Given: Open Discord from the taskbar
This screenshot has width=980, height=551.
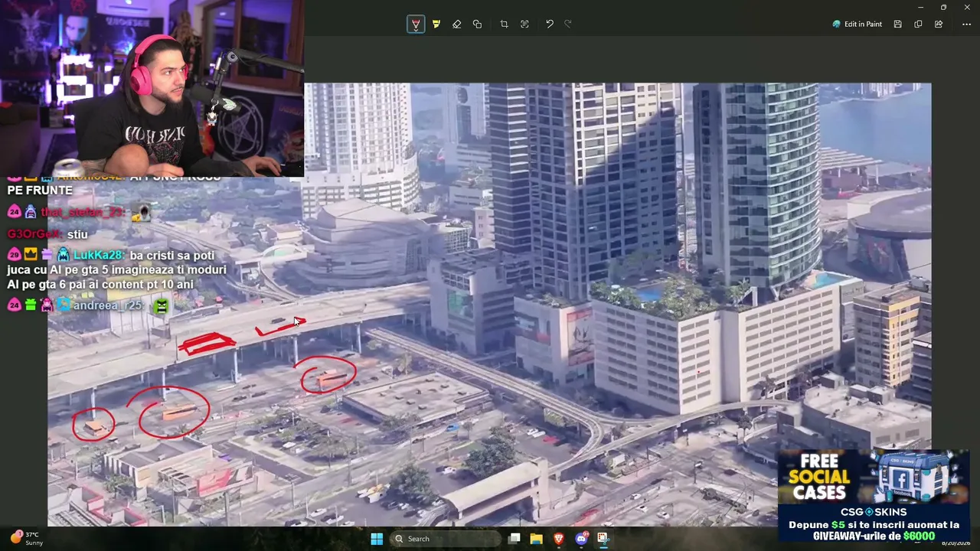Looking at the screenshot, I should [x=581, y=539].
